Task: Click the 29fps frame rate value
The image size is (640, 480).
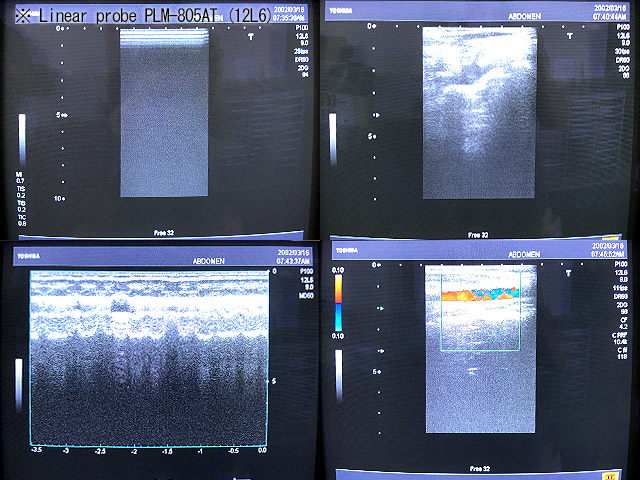Action: (x=302, y=51)
